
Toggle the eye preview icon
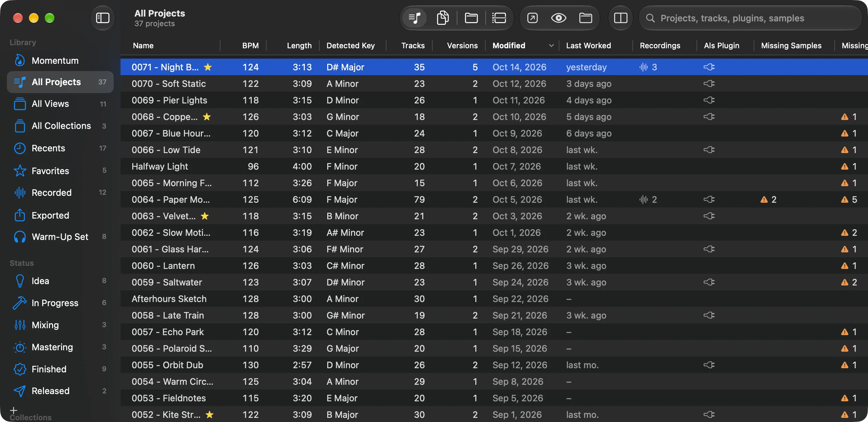click(x=559, y=18)
